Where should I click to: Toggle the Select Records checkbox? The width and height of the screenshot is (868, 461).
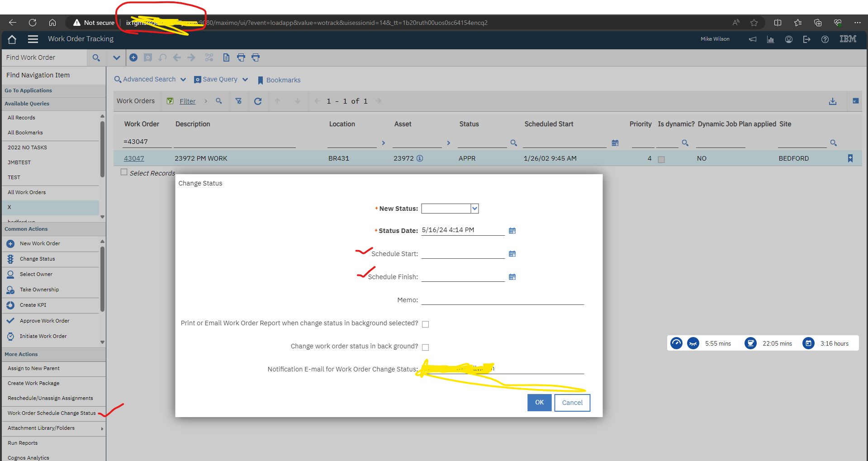[x=124, y=172]
